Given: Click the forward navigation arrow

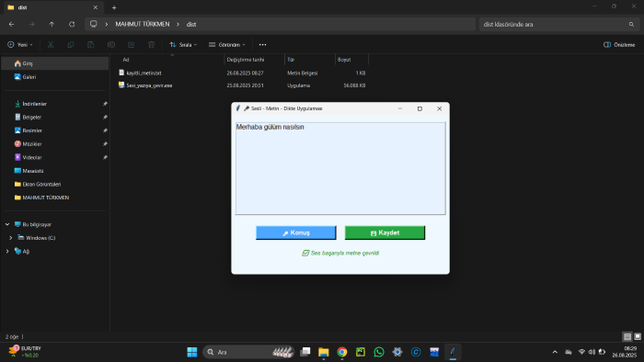Looking at the screenshot, I should [x=31, y=24].
